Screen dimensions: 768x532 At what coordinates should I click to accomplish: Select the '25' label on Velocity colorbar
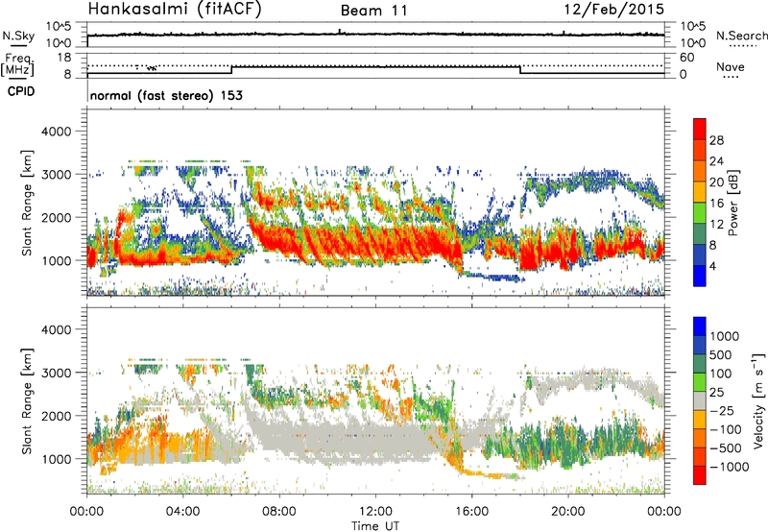[x=717, y=392]
